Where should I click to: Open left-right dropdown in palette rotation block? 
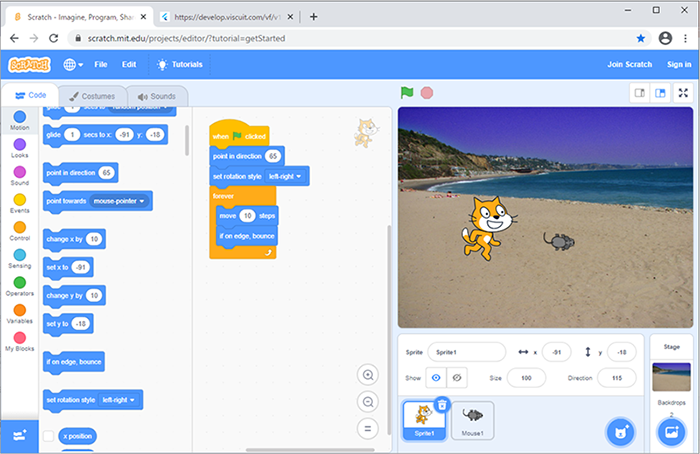click(x=118, y=400)
